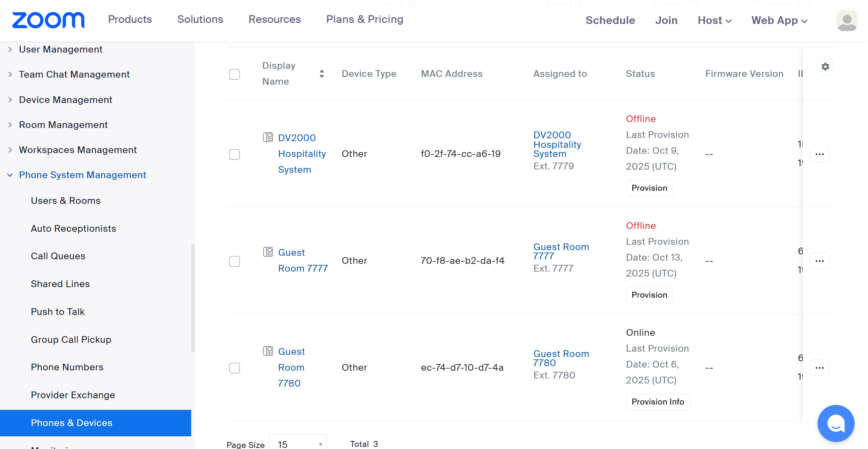Open more options for DV2000 Hospitality System

coord(819,154)
